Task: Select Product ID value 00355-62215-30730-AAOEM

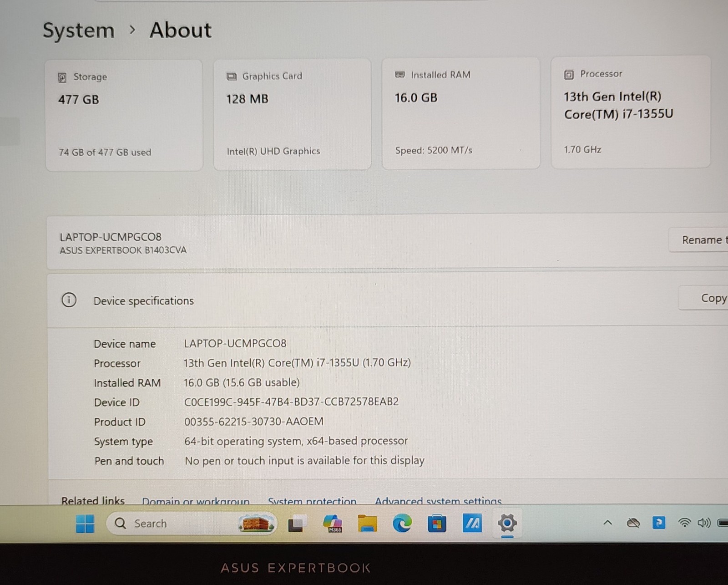Action: (x=254, y=422)
